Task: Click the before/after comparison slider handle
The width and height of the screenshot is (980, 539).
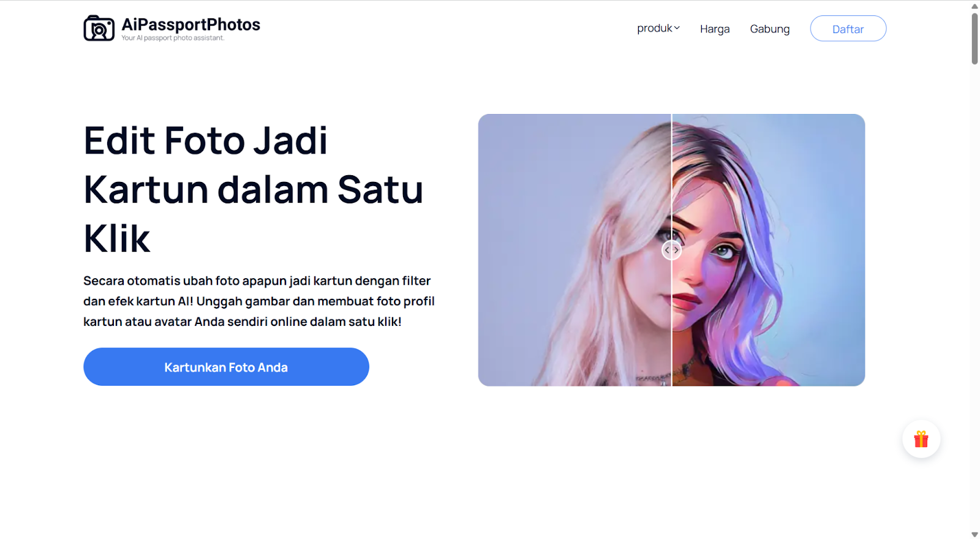Action: coord(672,250)
